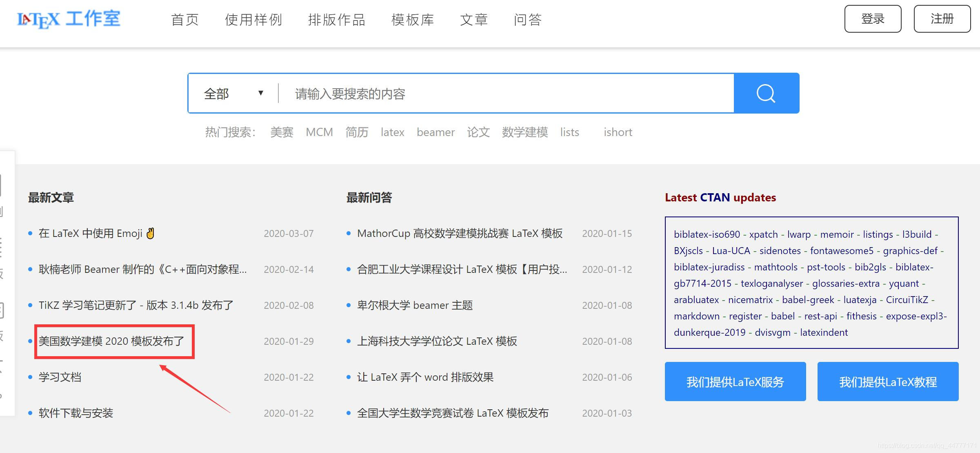Select hot search term MCM
The image size is (980, 453).
(319, 132)
